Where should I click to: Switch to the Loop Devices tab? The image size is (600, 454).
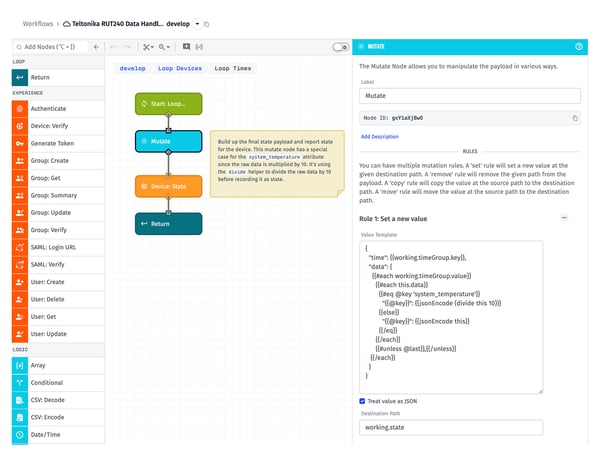179,69
